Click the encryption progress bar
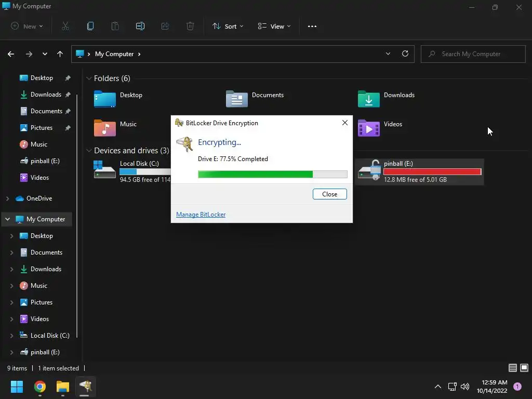532x399 pixels. [x=272, y=175]
